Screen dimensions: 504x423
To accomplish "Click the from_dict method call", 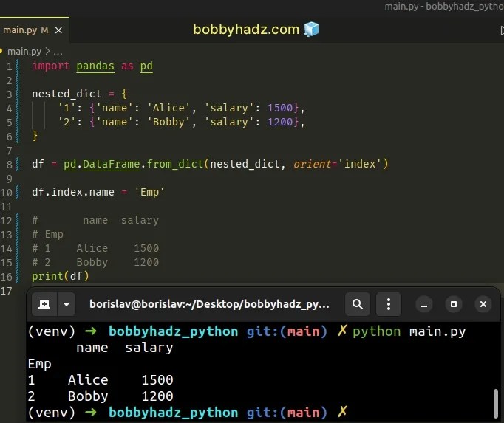I will tap(175, 164).
